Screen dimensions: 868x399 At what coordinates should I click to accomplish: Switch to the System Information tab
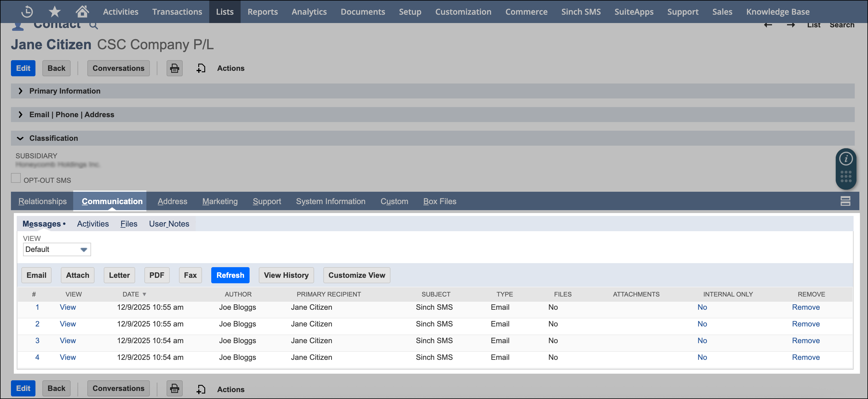pos(331,201)
